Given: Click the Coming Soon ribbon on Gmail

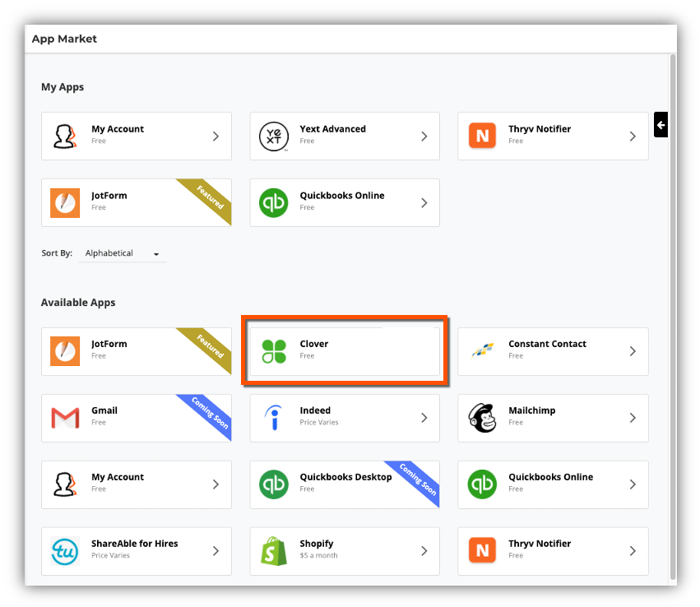Looking at the screenshot, I should pos(209,412).
